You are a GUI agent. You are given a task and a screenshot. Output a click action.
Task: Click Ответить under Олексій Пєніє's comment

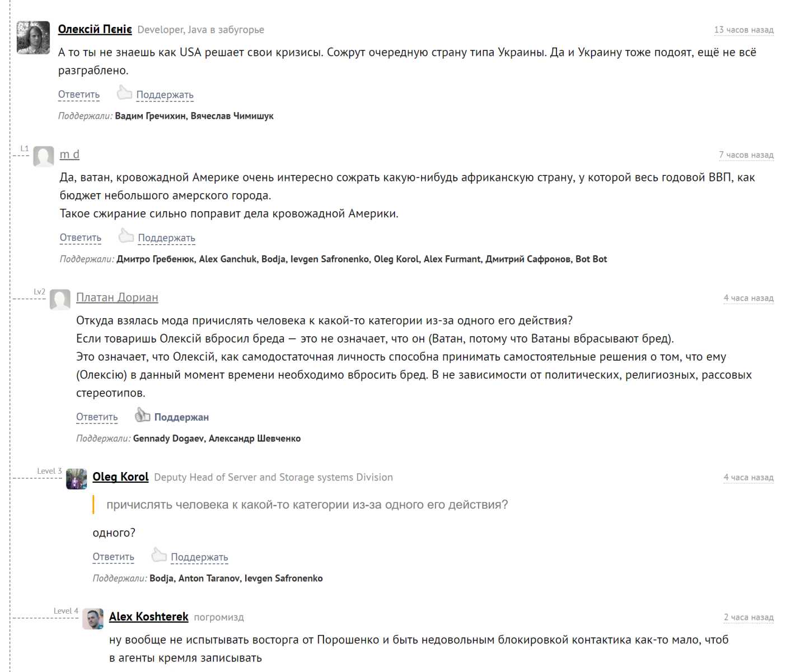78,94
